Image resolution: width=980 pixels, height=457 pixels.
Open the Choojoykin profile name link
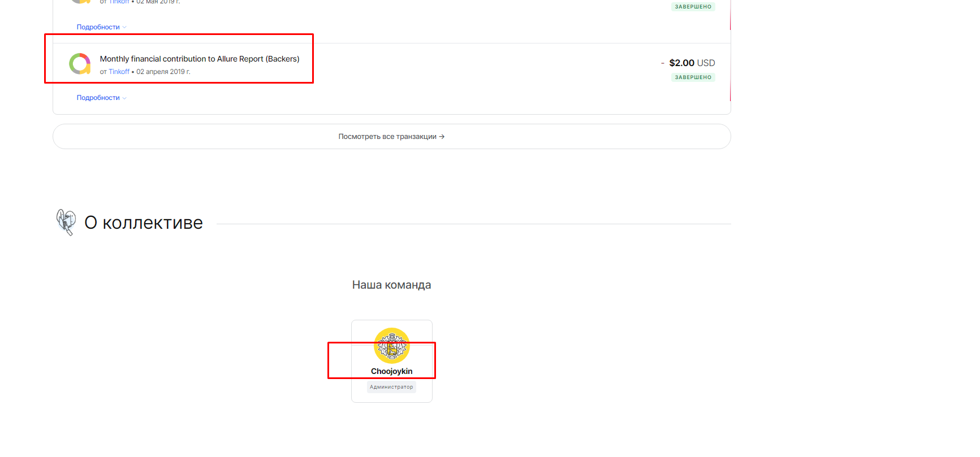click(391, 371)
